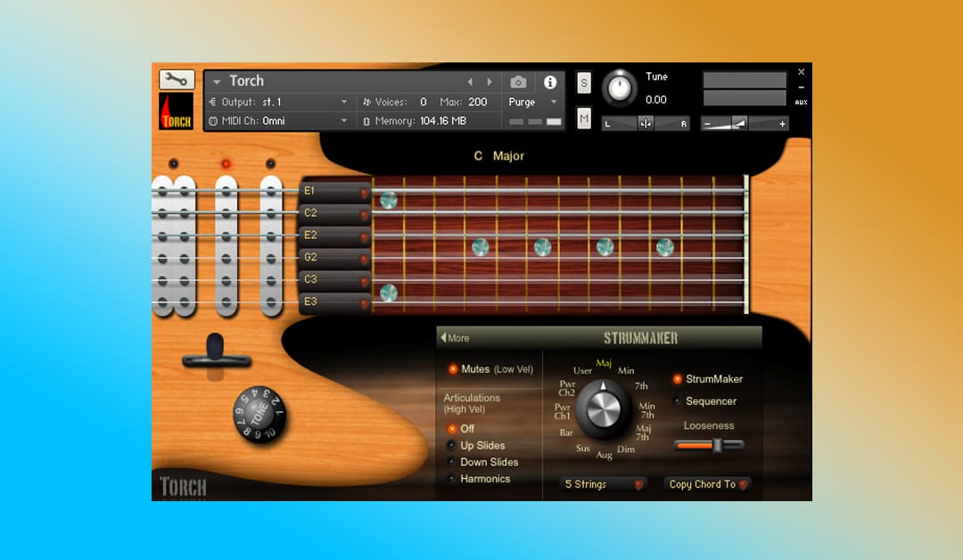Enable Sequencer mode
963x560 pixels.
[678, 401]
